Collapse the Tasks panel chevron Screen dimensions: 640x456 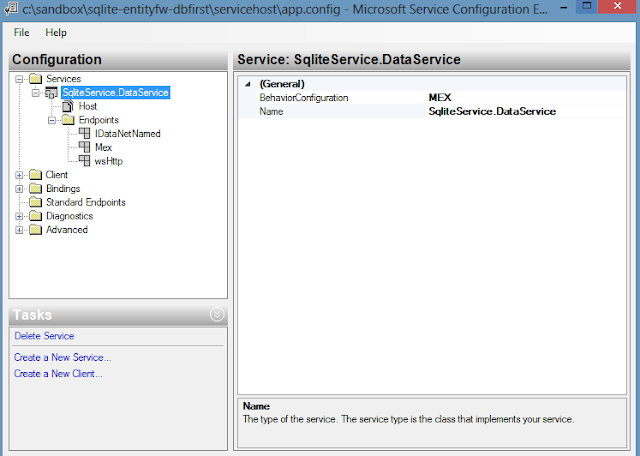(x=217, y=314)
